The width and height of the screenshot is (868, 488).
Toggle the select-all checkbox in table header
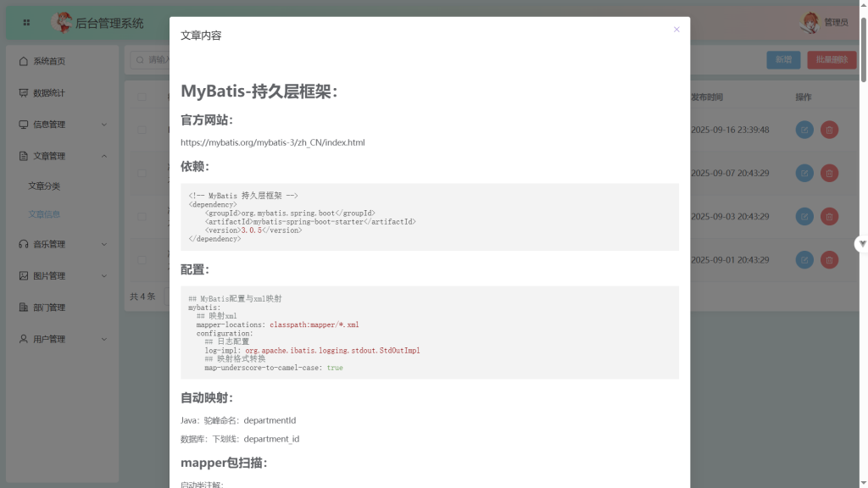point(142,97)
